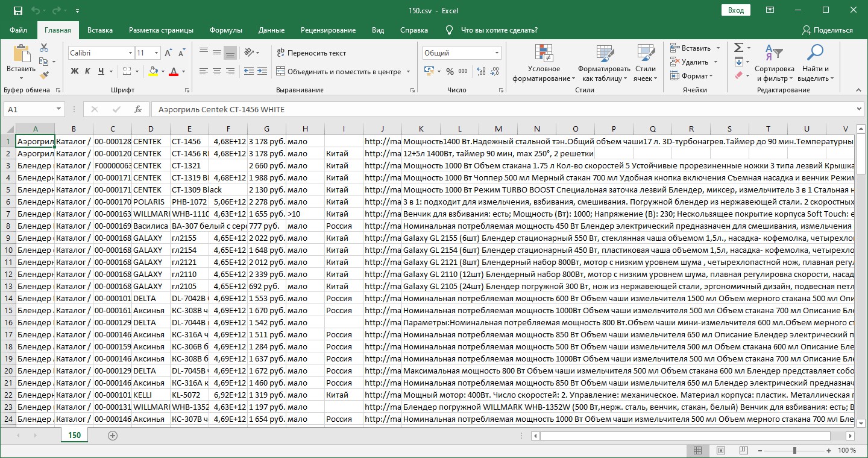Image resolution: width=868 pixels, height=458 pixels.
Task: Open the 'Файл' menu tab
Action: coord(18,30)
